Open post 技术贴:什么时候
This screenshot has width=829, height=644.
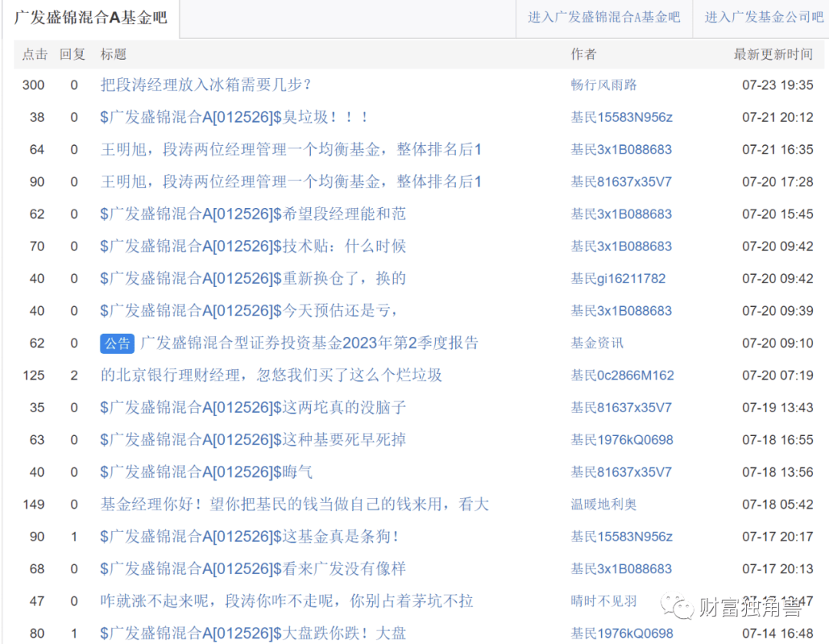253,246
